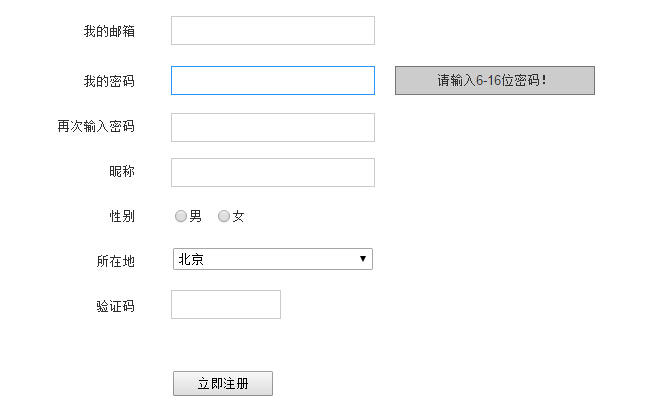Choose the 女 radio button
The height and width of the screenshot is (420, 658).
coord(224,216)
